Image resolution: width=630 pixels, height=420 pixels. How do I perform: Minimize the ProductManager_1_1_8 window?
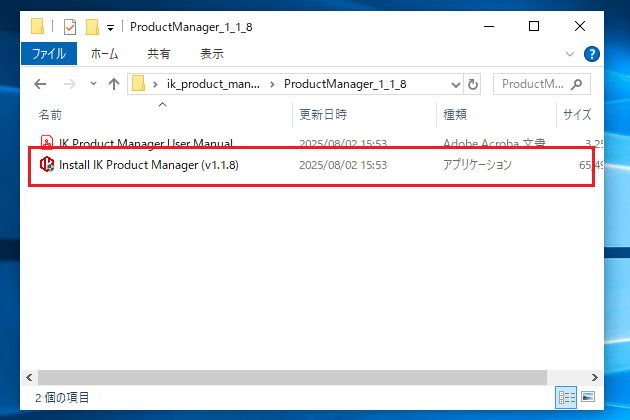click(489, 27)
